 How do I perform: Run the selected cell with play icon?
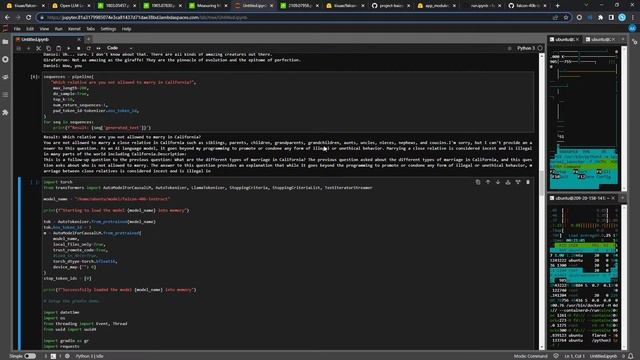pos(69,48)
